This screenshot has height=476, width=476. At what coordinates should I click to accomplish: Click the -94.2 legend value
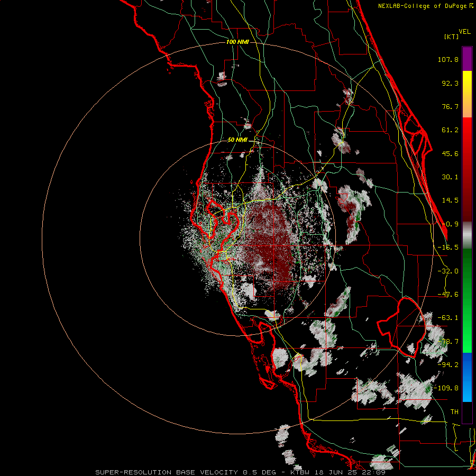tap(448, 364)
